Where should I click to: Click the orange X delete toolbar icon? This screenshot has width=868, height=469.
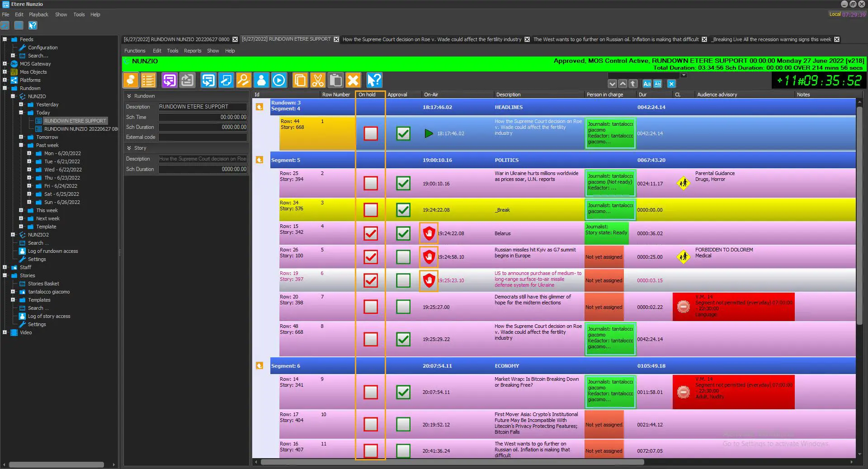(353, 81)
